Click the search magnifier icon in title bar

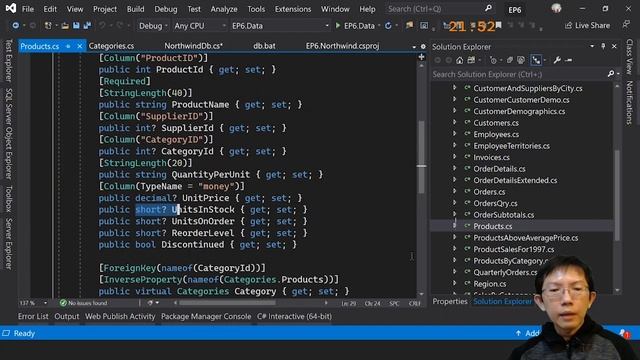[488, 9]
